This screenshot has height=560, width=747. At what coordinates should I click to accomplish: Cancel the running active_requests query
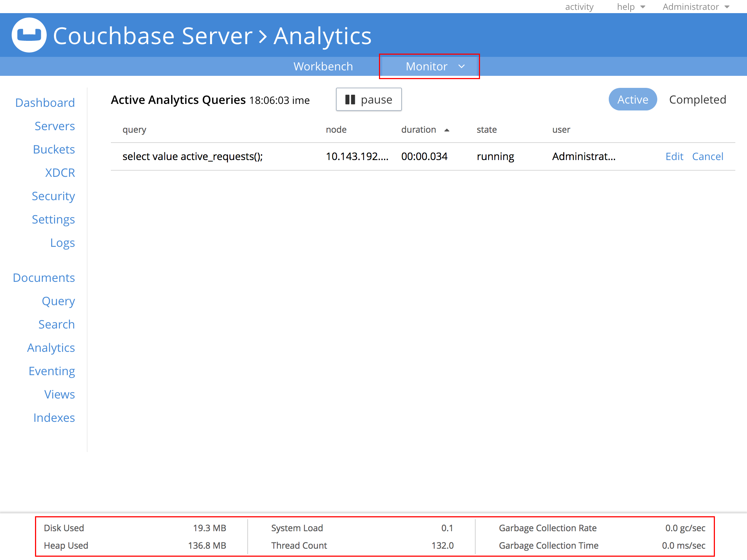click(x=707, y=156)
